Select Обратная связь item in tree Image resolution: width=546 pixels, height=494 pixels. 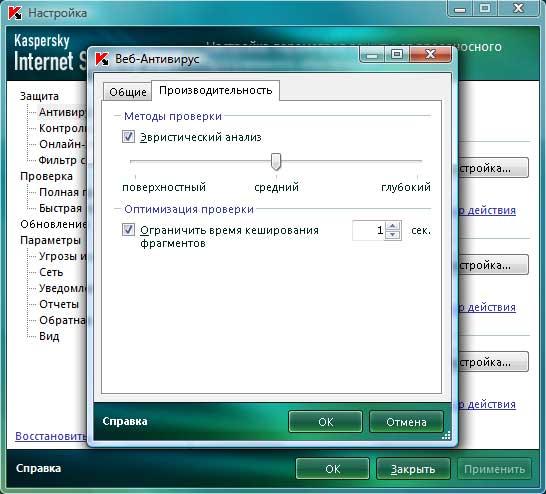tap(63, 320)
